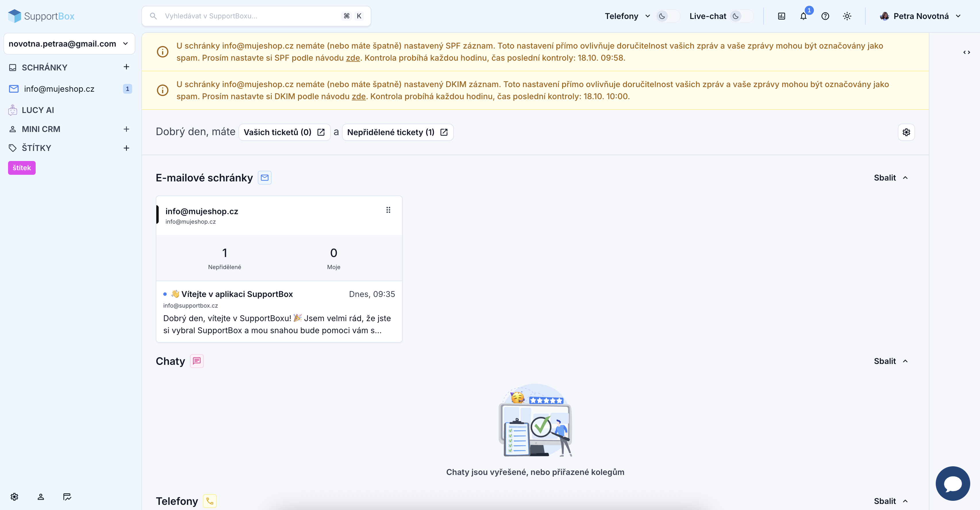Open the SCHRÁNKY sidebar section

click(x=45, y=67)
